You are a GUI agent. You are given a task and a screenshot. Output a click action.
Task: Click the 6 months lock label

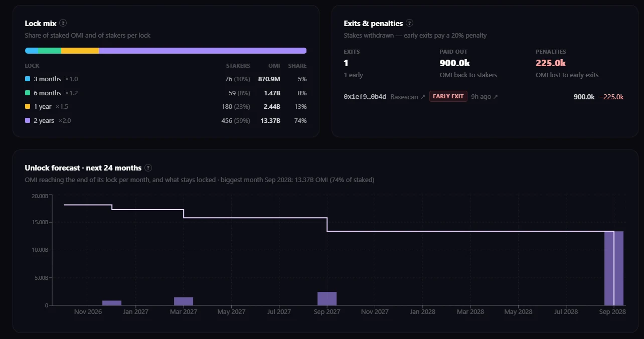[x=47, y=93]
